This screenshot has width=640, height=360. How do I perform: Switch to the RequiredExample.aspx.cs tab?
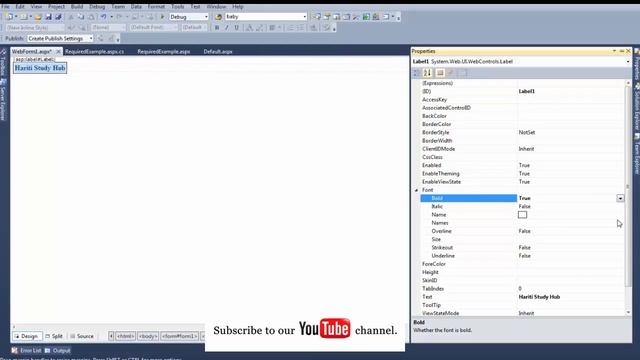[x=95, y=51]
